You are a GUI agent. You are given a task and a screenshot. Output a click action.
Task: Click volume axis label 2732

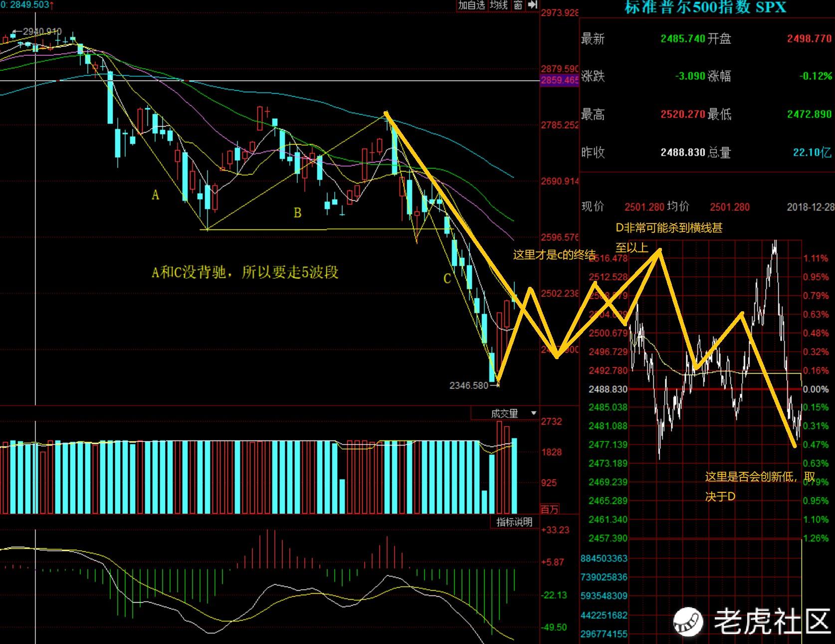pyautogui.click(x=552, y=422)
